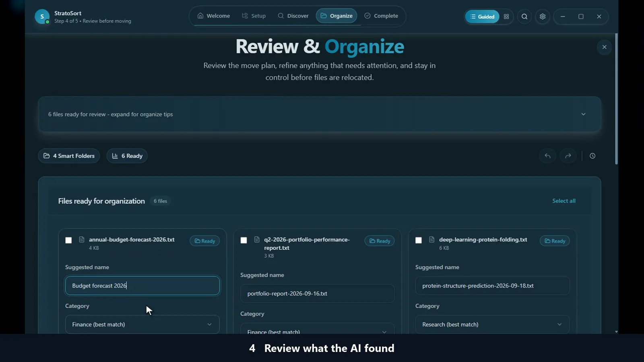The image size is (644, 362).
Task: Open the Finance category dropdown for annual-budget-forecast
Action: click(x=142, y=324)
